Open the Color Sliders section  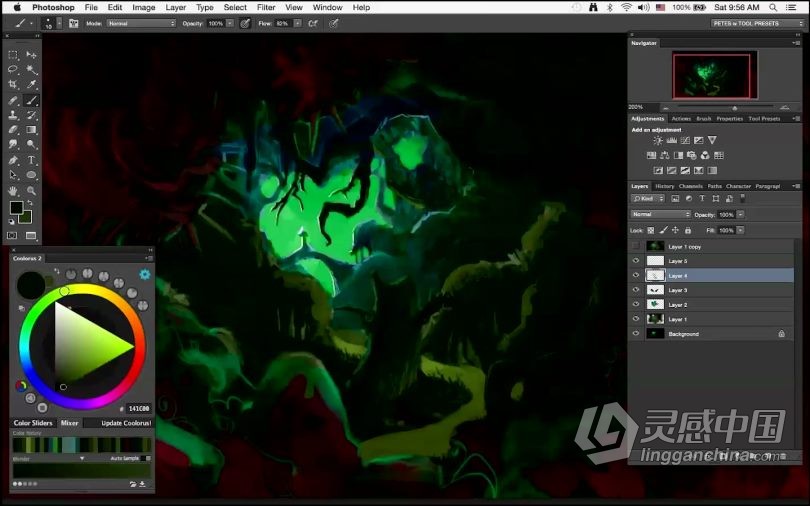pyautogui.click(x=33, y=423)
